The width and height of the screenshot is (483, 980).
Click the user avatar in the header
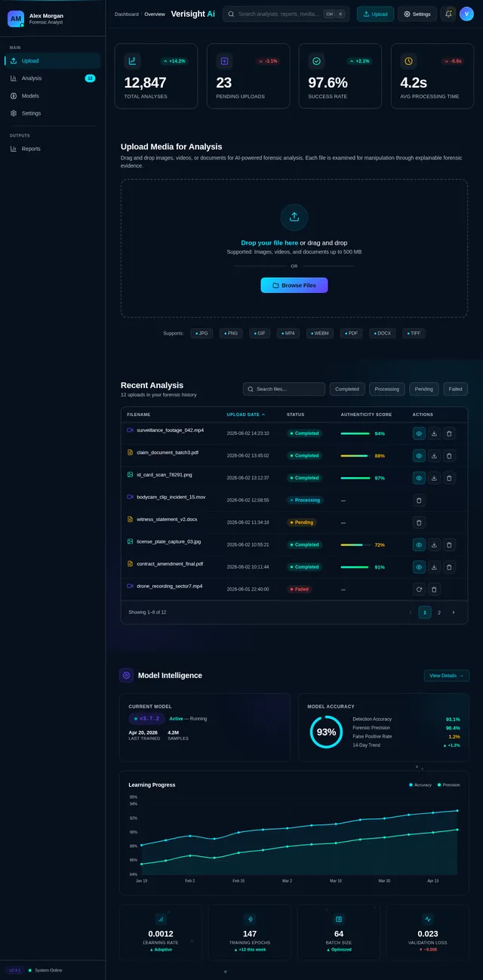pyautogui.click(x=466, y=14)
